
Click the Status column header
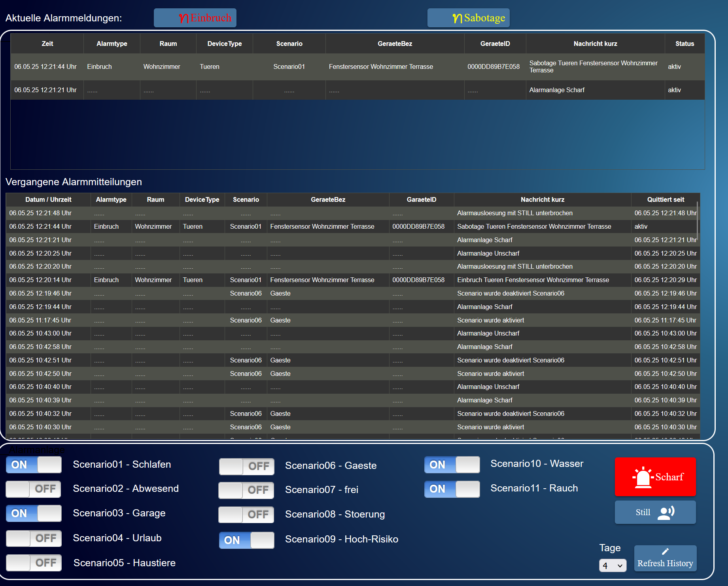(x=685, y=44)
